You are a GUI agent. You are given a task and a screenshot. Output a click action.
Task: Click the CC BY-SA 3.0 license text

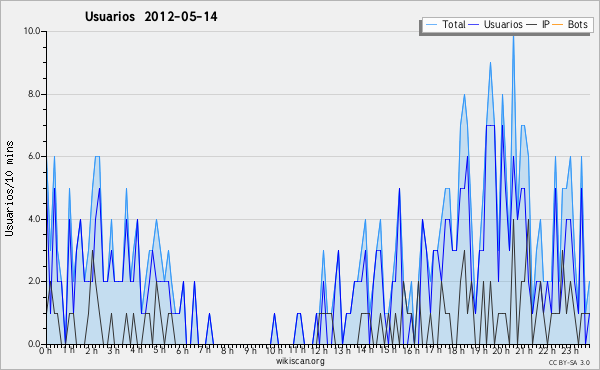click(569, 363)
